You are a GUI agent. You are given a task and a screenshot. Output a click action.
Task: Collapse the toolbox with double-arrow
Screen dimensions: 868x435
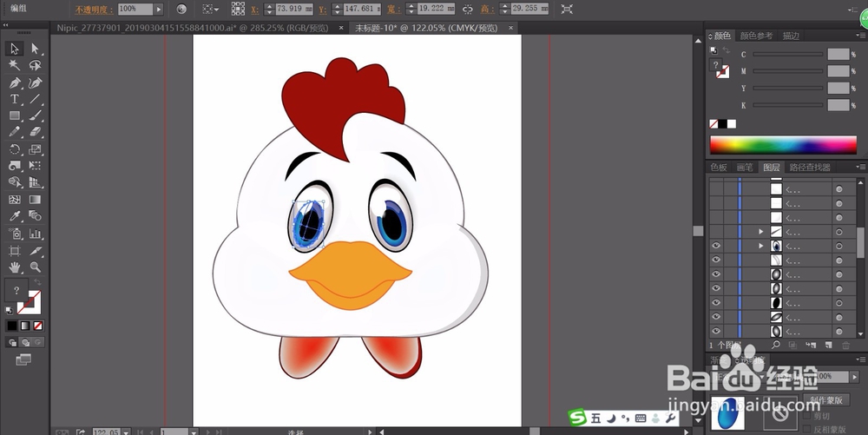[x=5, y=26]
